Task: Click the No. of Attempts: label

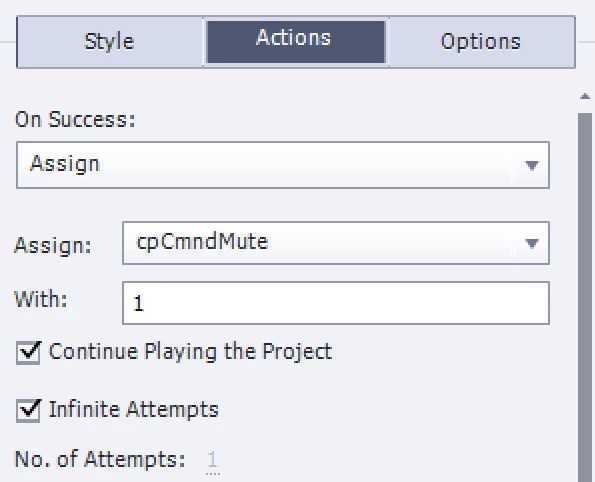Action: point(99,460)
